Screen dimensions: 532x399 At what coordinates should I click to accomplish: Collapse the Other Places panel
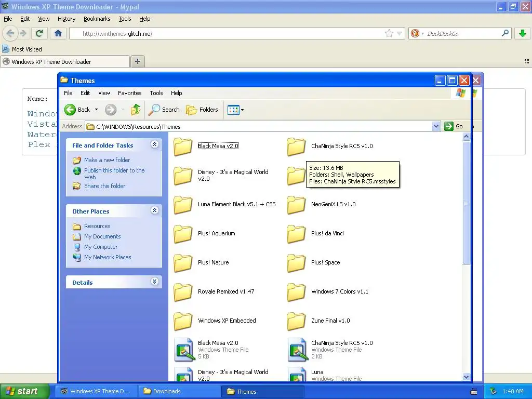[x=154, y=210]
